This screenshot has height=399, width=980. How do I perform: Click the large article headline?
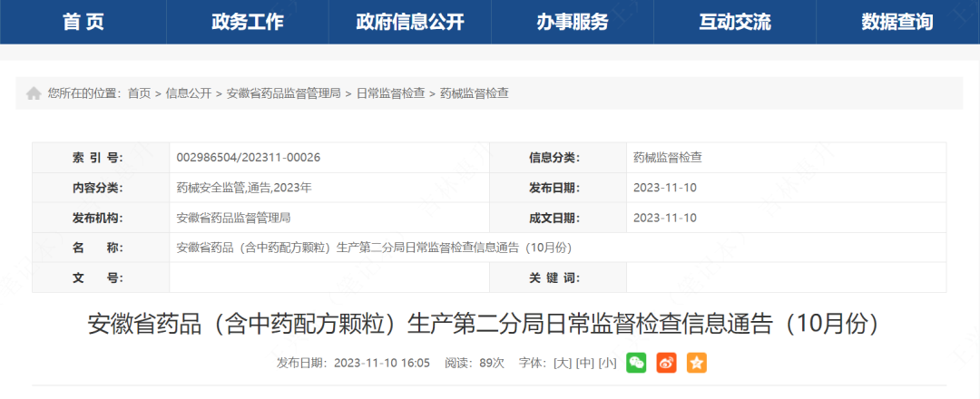click(485, 325)
